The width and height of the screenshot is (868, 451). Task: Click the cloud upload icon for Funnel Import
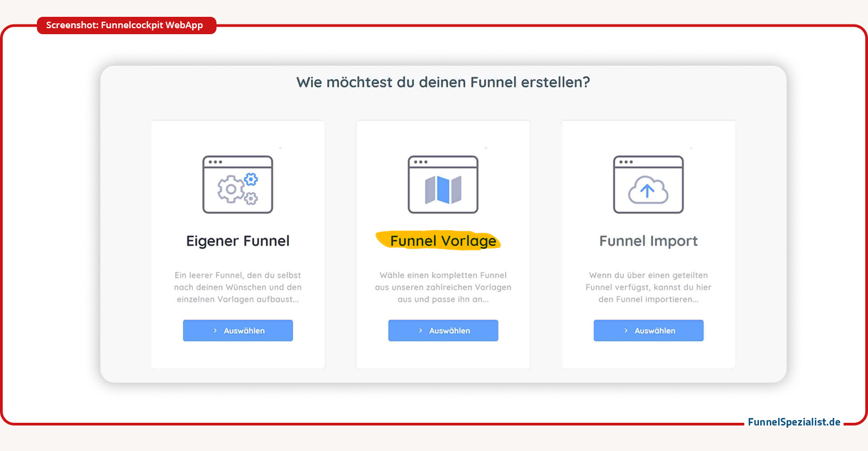[648, 190]
